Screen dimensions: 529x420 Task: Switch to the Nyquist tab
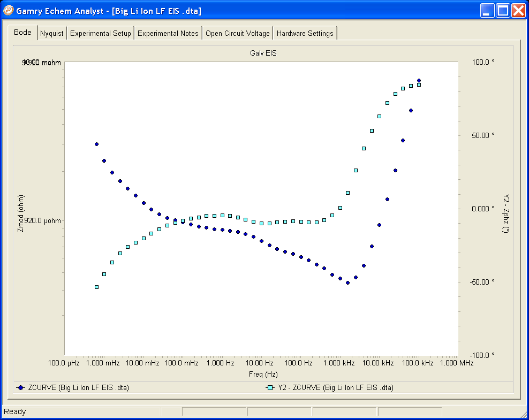point(52,33)
